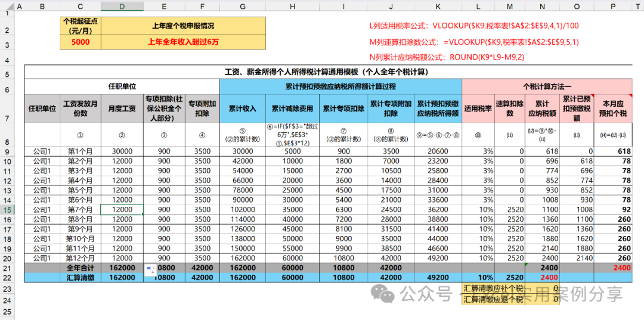The height and width of the screenshot is (320, 644).
Task: Click cell 上年全年收入超过6万
Action: tap(183, 42)
